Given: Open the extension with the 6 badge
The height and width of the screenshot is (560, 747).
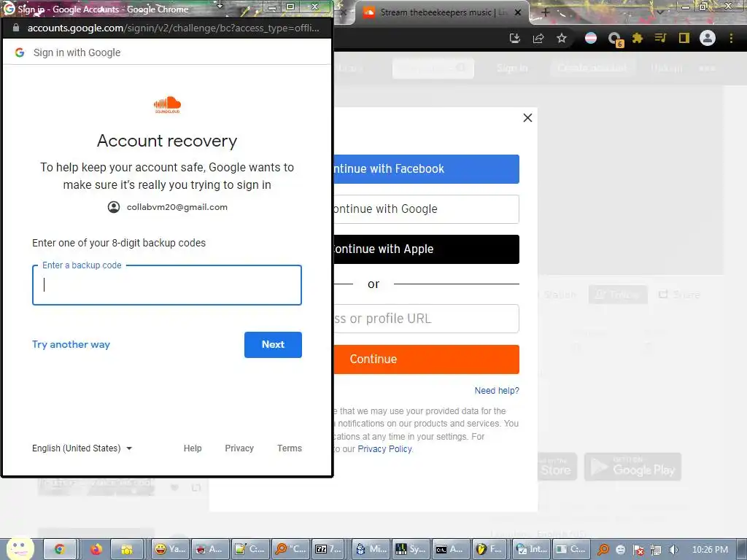Looking at the screenshot, I should point(615,39).
